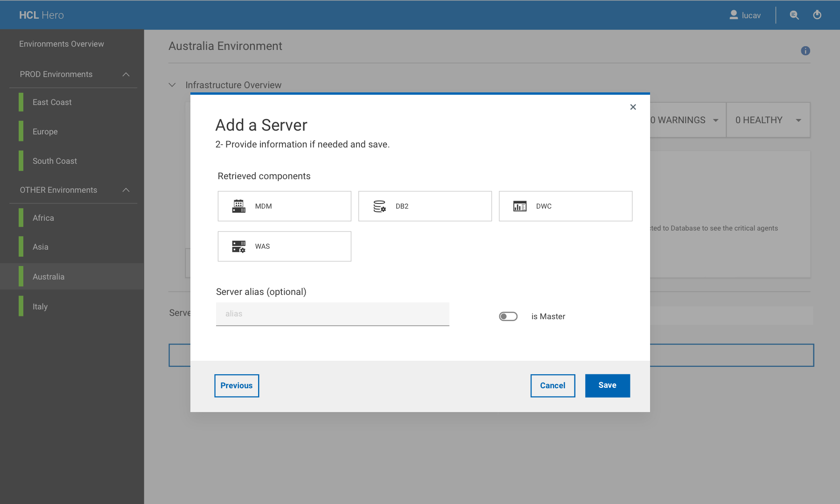This screenshot has height=504, width=840.
Task: Collapse the PROD Environments section
Action: [x=126, y=75]
